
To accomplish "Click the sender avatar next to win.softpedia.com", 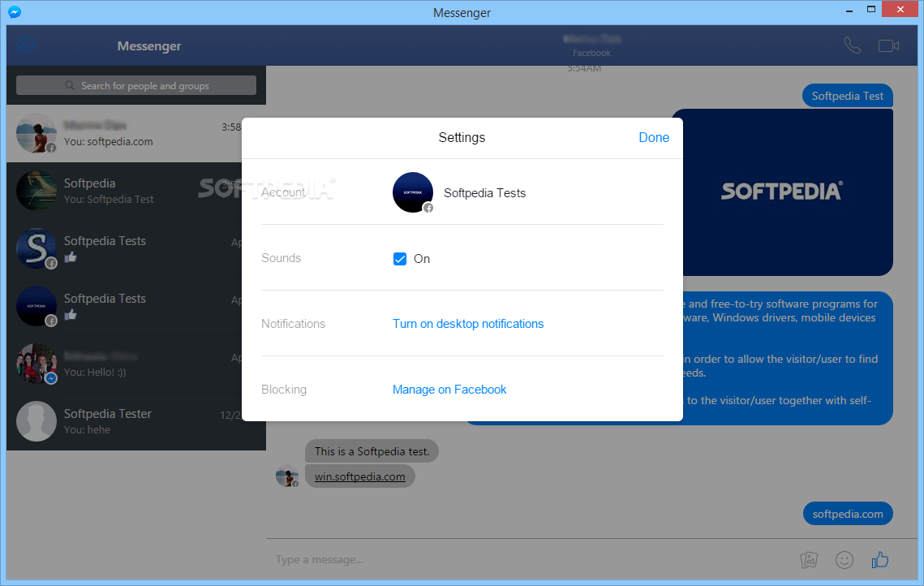I will click(287, 476).
